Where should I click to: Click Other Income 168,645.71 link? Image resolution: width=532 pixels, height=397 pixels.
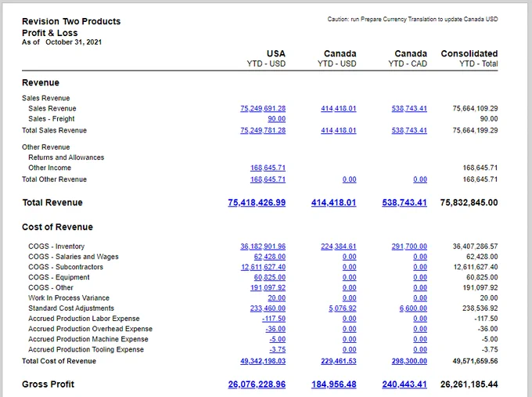pyautogui.click(x=268, y=168)
